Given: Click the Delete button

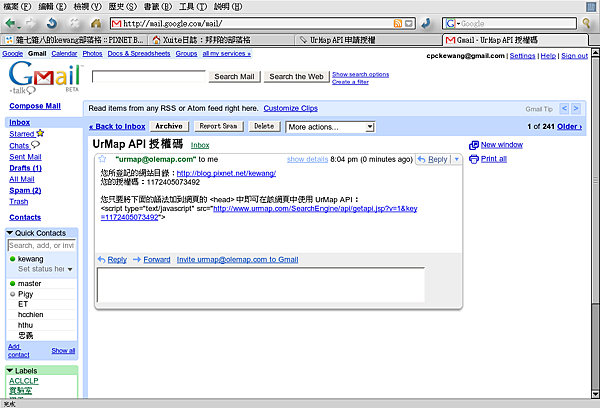Looking at the screenshot, I should (264, 126).
